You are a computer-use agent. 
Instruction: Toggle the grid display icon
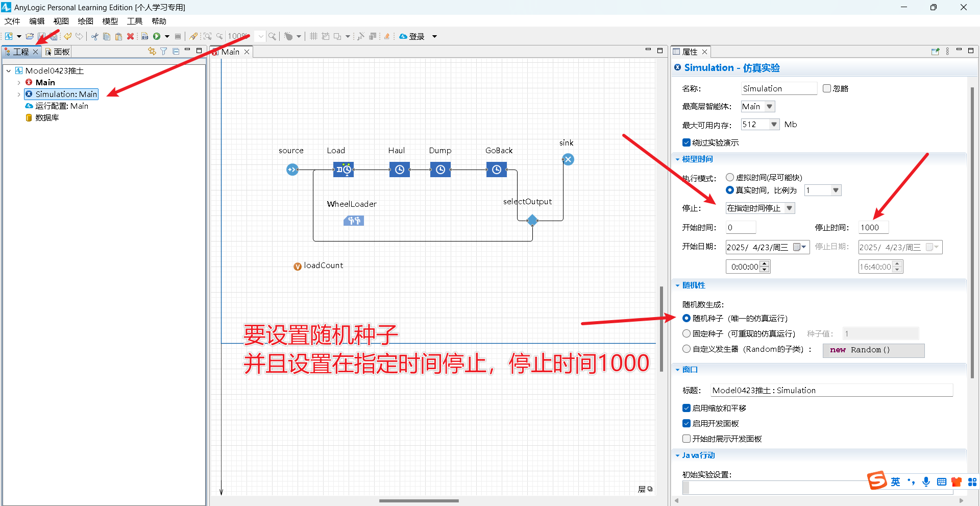[x=313, y=36]
